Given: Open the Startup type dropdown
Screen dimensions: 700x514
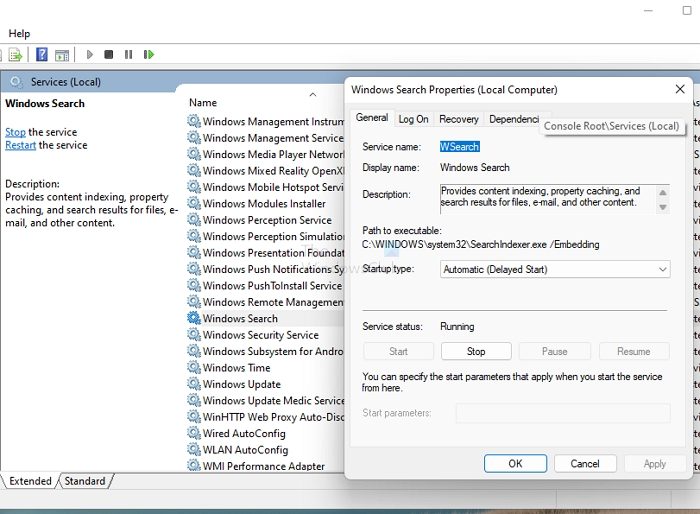Looking at the screenshot, I should 555,269.
